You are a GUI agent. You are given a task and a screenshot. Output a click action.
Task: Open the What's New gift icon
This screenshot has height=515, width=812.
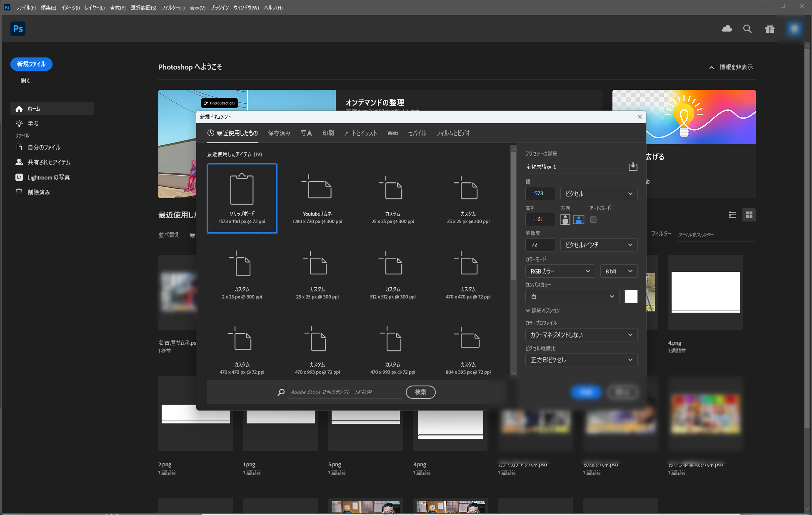click(x=770, y=29)
